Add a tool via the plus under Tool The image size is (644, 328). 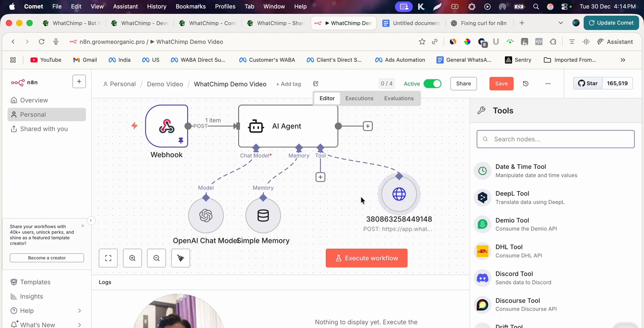321,177
